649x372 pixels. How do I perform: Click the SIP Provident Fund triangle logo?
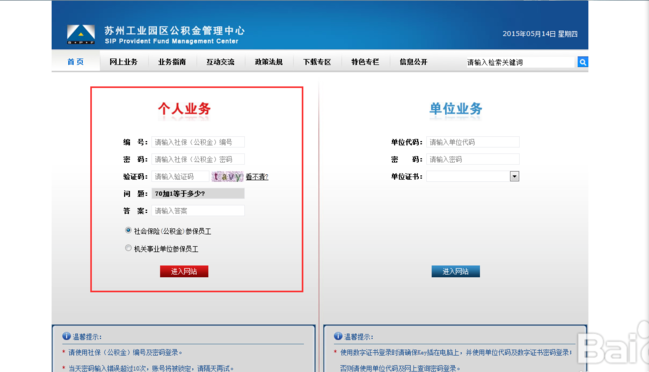(x=81, y=34)
